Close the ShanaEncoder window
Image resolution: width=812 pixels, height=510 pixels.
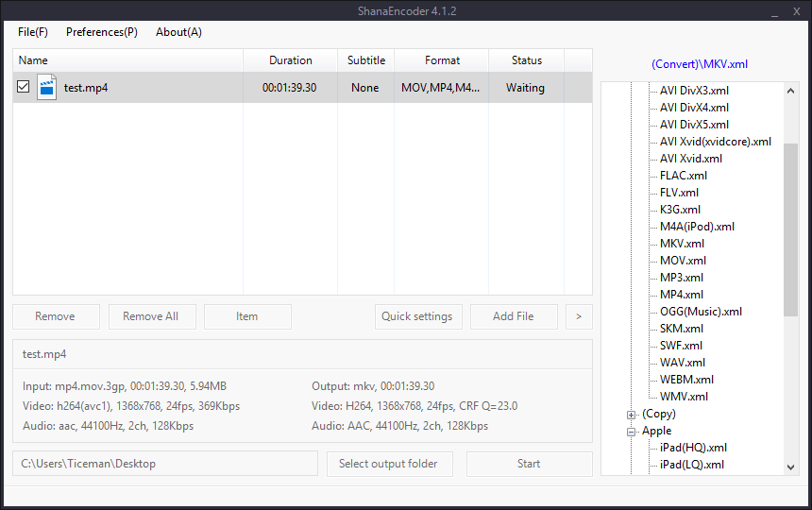797,11
